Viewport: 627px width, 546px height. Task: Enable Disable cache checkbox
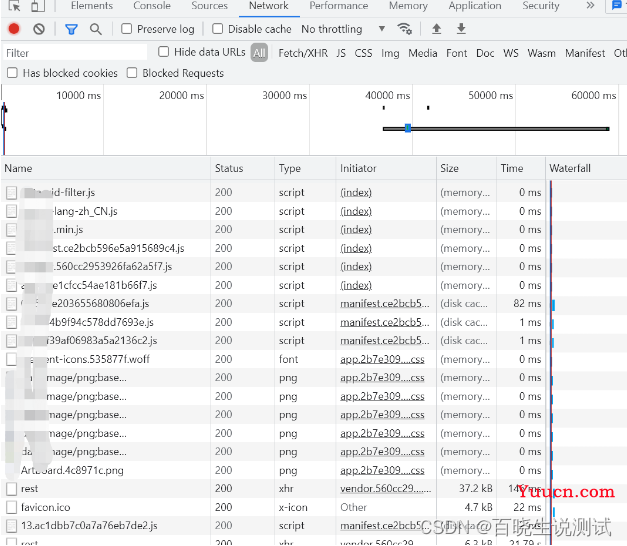[218, 29]
